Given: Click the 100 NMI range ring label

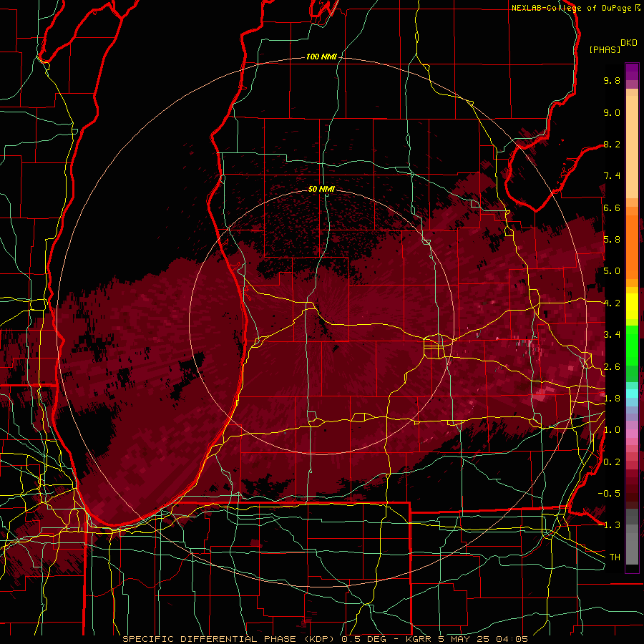Looking at the screenshot, I should pyautogui.click(x=321, y=57).
